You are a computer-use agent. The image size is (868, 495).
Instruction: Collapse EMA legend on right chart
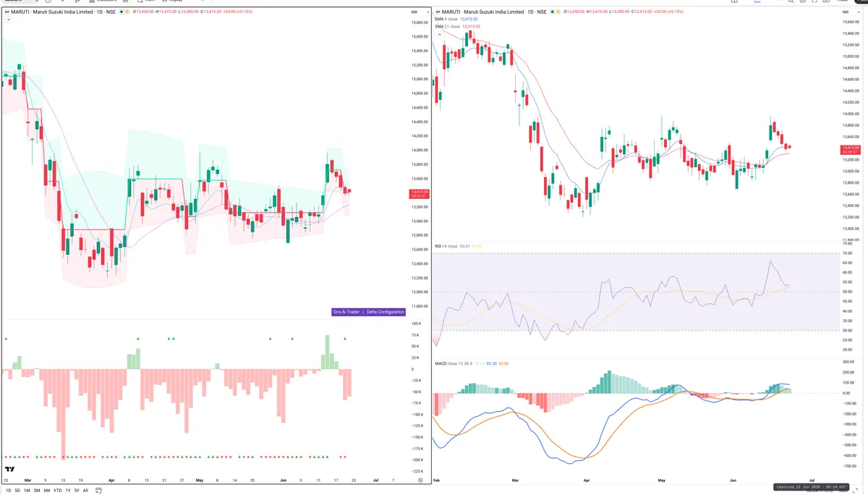point(438,34)
